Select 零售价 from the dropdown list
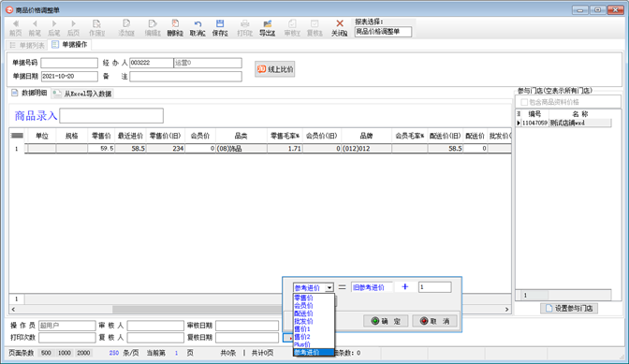The height and width of the screenshot is (364, 629). click(x=314, y=298)
